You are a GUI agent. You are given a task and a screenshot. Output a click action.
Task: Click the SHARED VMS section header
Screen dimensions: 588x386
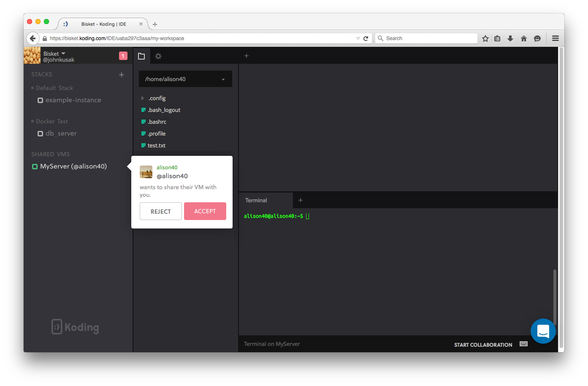click(51, 154)
